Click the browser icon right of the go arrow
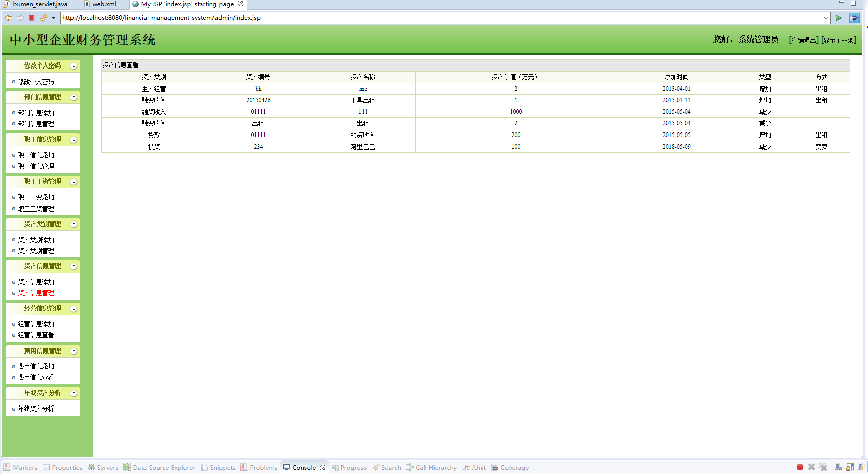 pos(854,18)
